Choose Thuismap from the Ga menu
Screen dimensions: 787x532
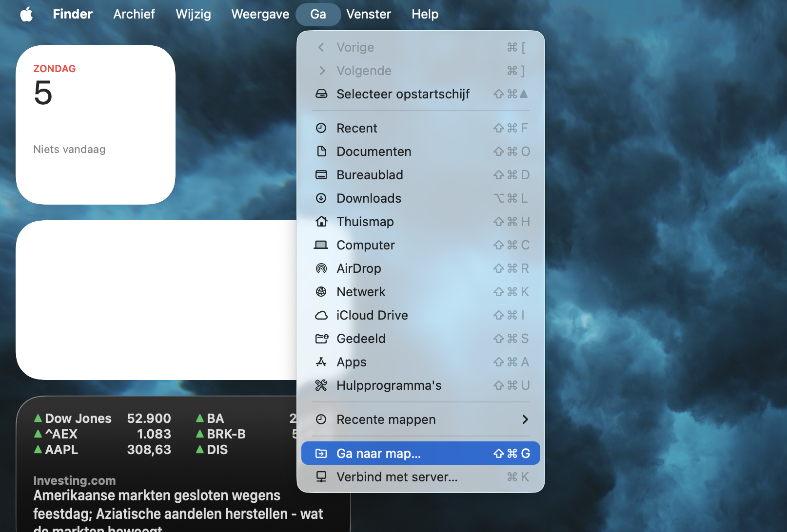click(x=421, y=222)
